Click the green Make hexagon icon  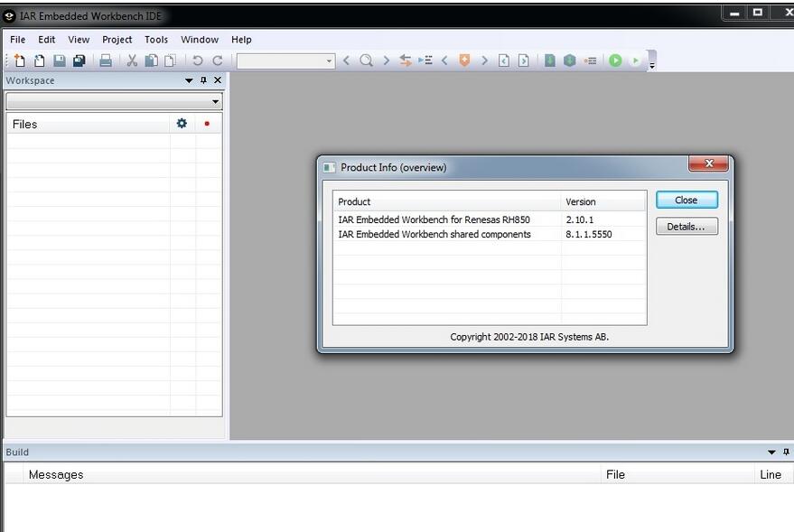pos(570,61)
